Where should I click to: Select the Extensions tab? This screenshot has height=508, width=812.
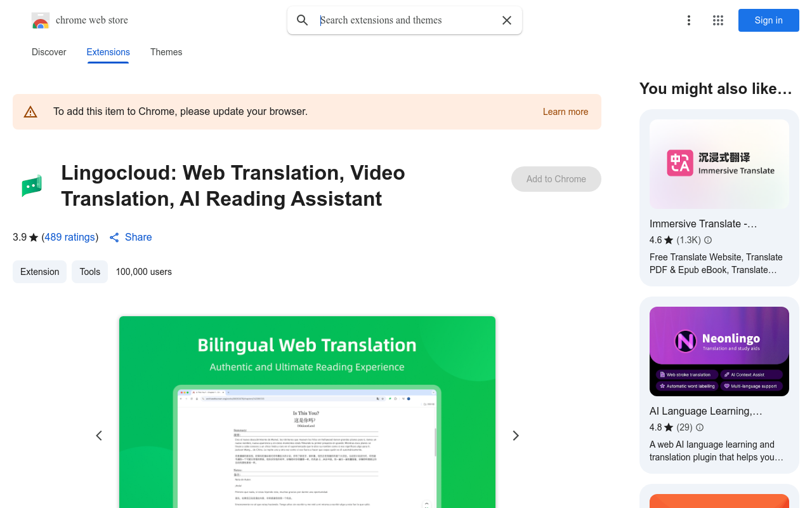coord(108,52)
